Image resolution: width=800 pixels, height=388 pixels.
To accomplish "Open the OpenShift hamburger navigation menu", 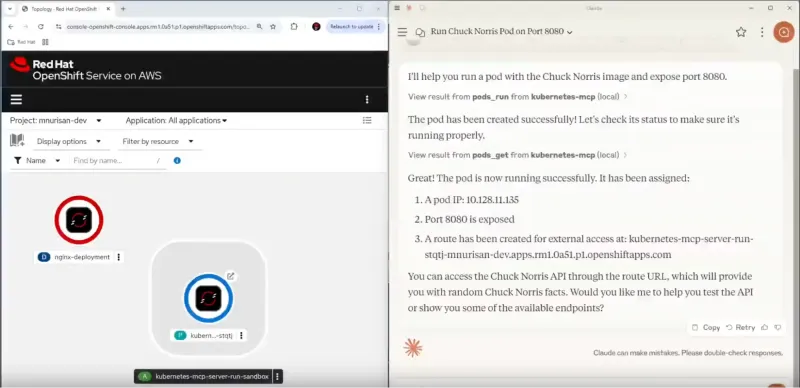I will coord(16,100).
